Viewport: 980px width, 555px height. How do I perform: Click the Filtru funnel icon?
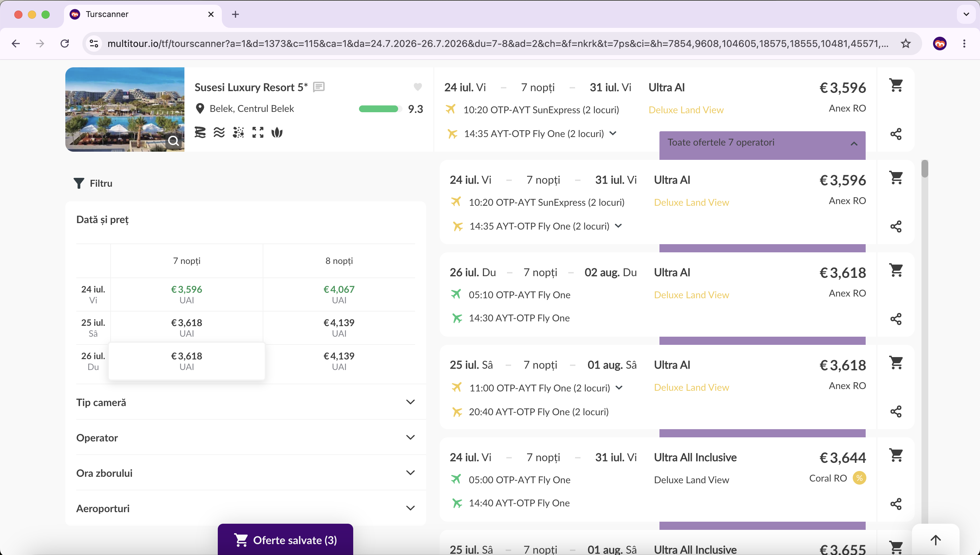pos(79,183)
